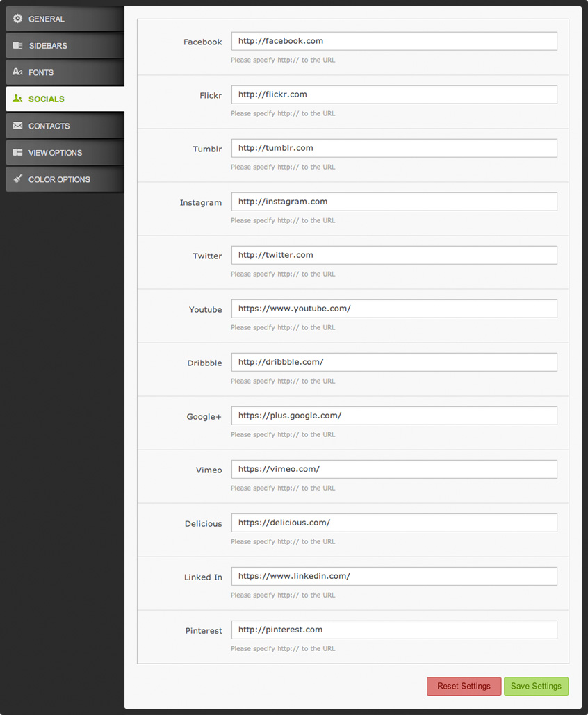Click into the Flickr URL input
The image size is (588, 715).
394,94
